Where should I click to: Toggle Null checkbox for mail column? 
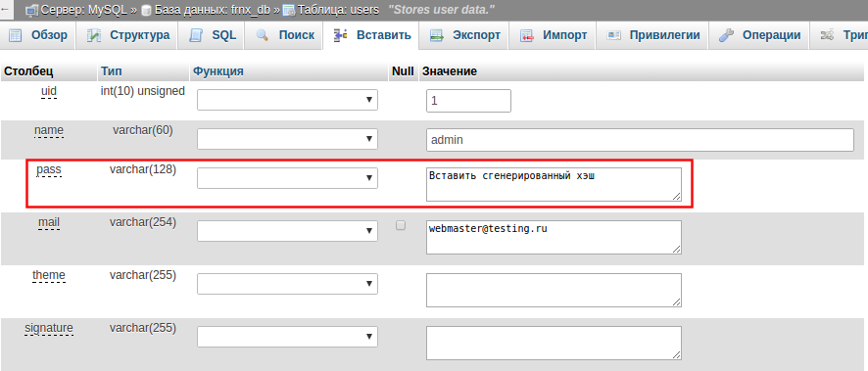401,225
